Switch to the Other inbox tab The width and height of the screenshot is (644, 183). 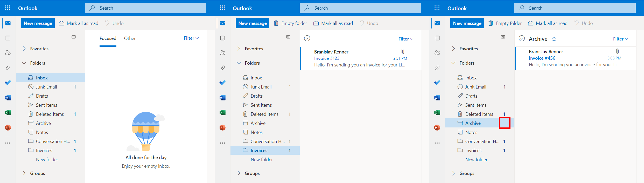pyautogui.click(x=130, y=38)
